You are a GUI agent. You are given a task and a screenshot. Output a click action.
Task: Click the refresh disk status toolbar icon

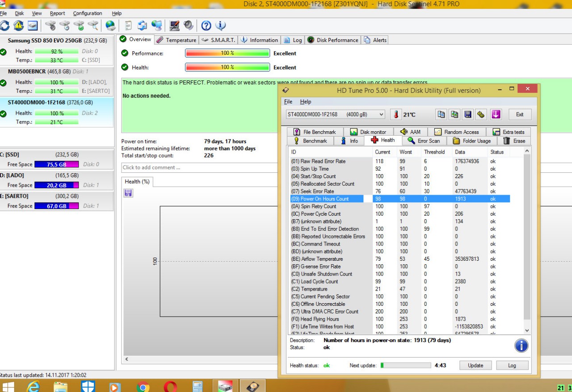click(4, 25)
